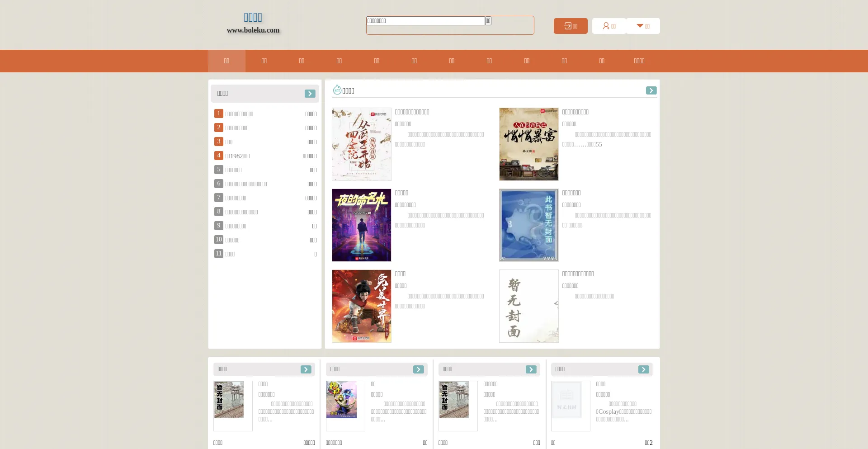Select the orange number 1 rank badge
868x449 pixels.
pos(219,113)
